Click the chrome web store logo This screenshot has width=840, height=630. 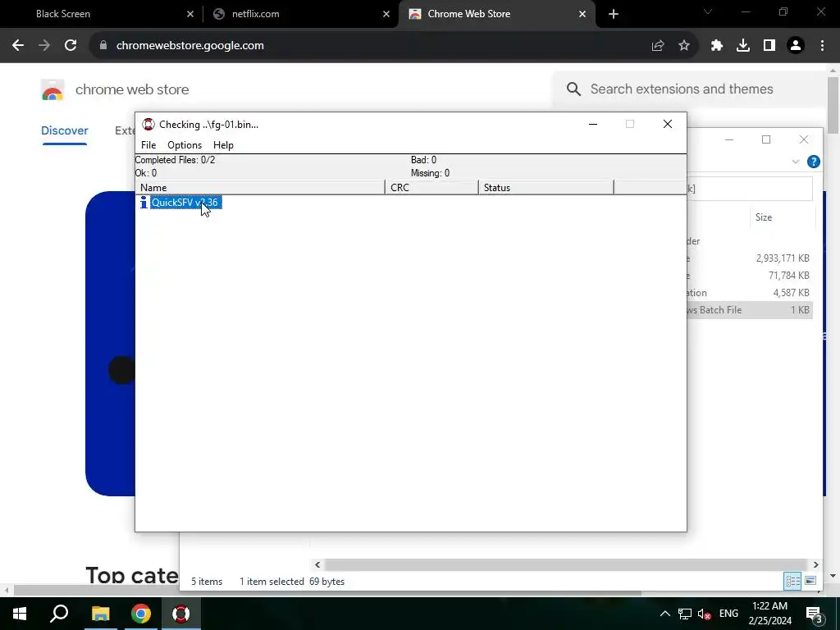tap(52, 89)
